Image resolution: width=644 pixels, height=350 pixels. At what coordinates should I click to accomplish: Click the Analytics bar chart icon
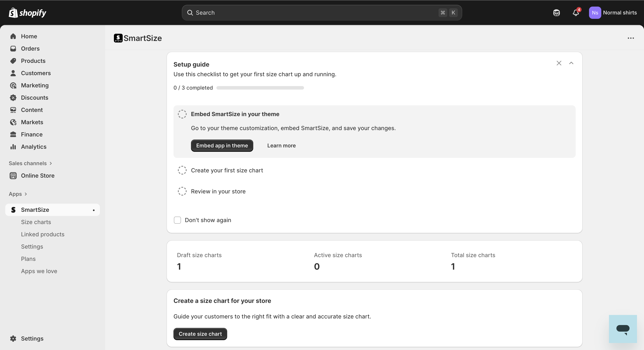click(x=13, y=147)
